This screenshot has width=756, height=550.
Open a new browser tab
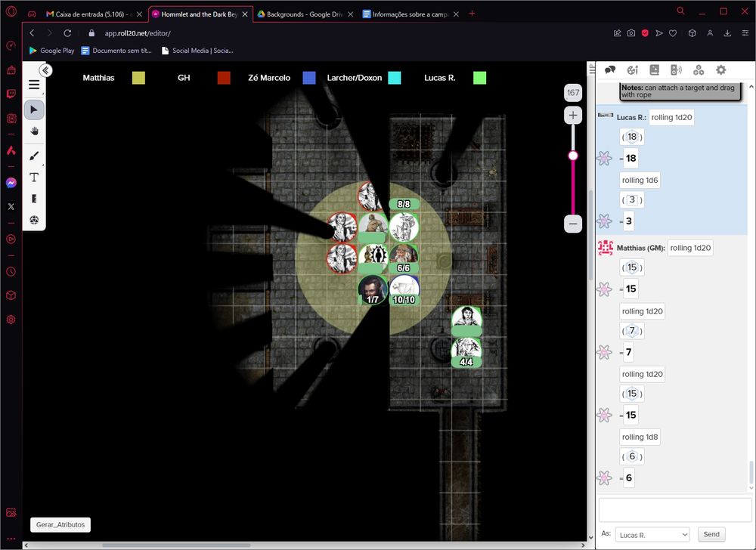click(472, 14)
